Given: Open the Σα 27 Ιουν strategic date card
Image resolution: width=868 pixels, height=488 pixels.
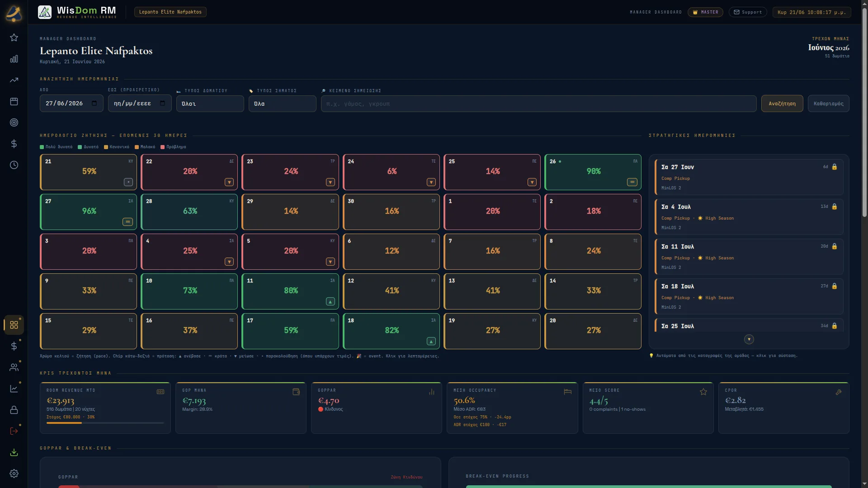Looking at the screenshot, I should [x=749, y=177].
